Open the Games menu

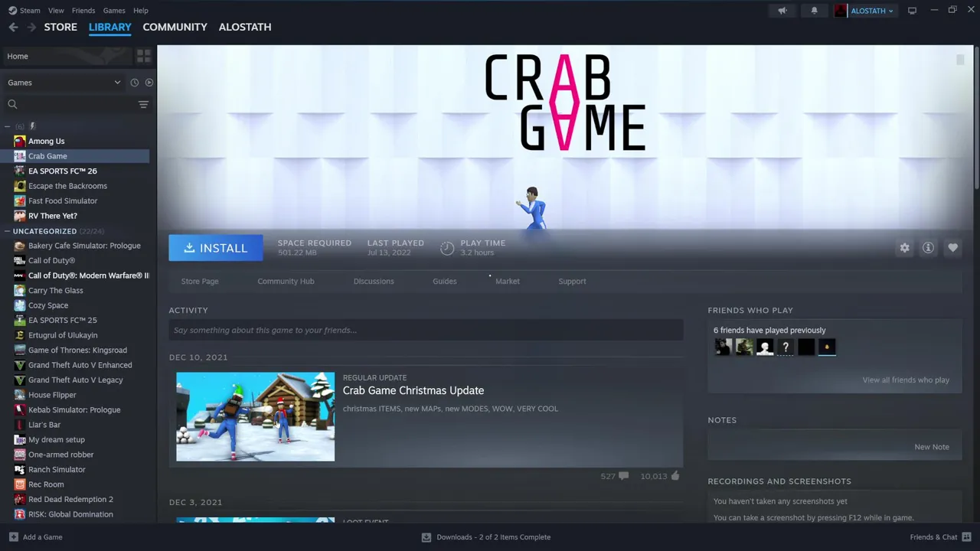[114, 11]
